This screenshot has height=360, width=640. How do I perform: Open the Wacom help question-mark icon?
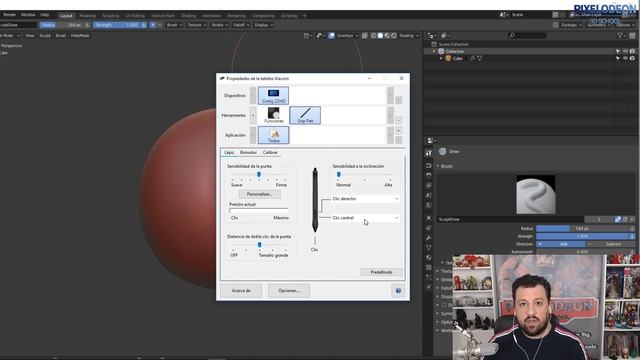[398, 291]
